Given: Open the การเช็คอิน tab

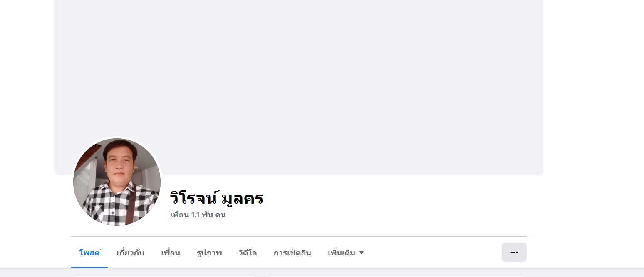Looking at the screenshot, I should tap(292, 253).
